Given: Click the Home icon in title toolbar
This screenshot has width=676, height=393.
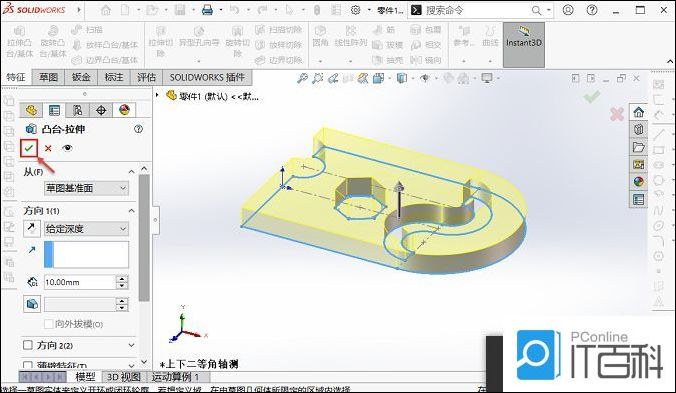Looking at the screenshot, I should [105, 10].
